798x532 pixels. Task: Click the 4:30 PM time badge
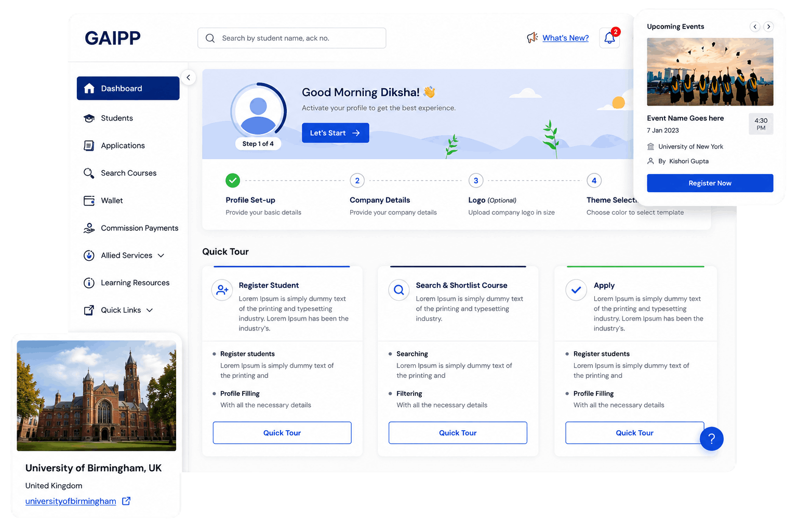pyautogui.click(x=761, y=124)
